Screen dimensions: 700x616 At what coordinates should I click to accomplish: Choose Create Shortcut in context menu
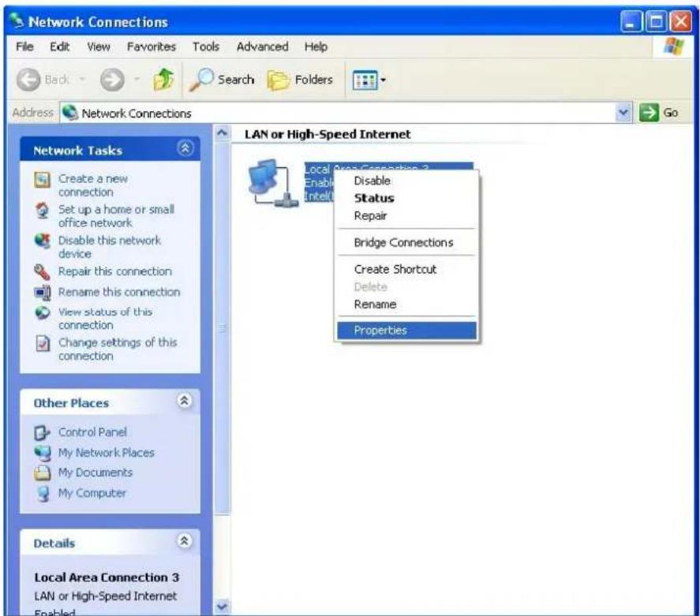click(406, 269)
